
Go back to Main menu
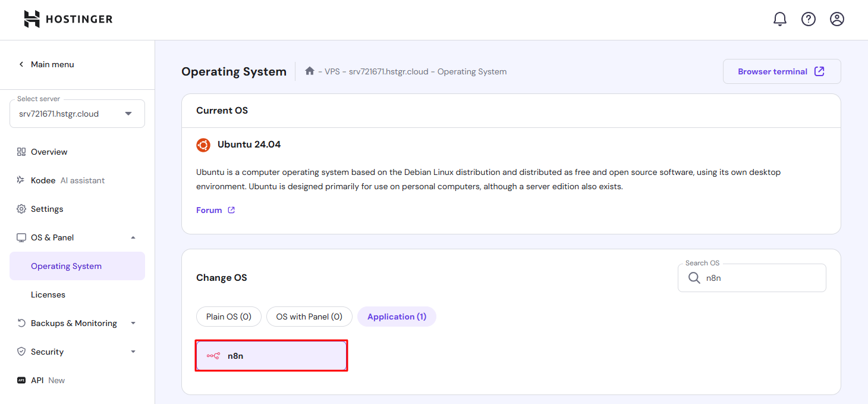(x=46, y=64)
